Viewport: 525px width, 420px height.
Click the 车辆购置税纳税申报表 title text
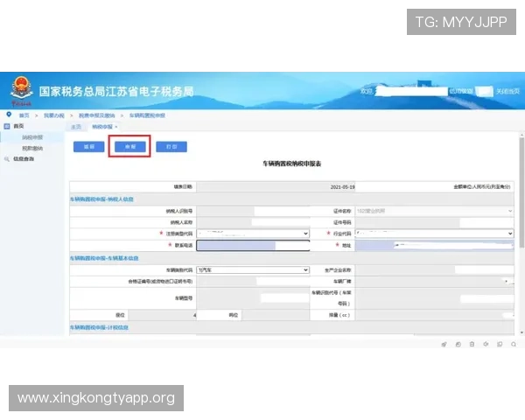(291, 164)
